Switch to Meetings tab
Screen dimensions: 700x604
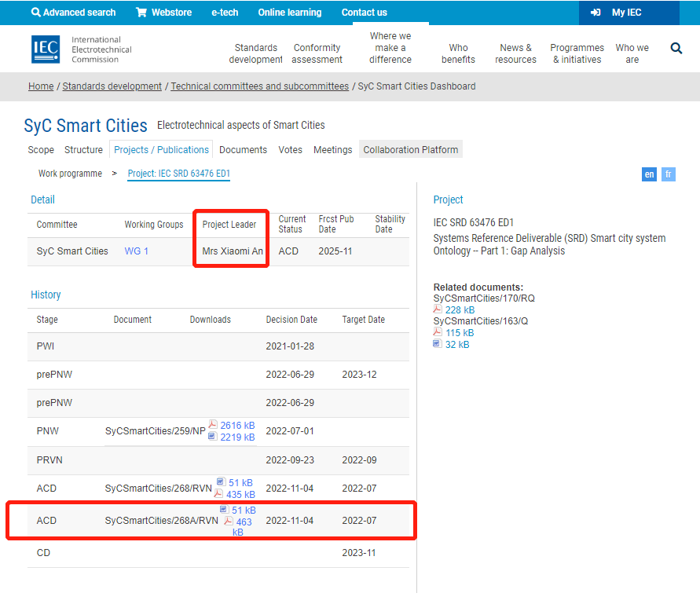[x=333, y=150]
